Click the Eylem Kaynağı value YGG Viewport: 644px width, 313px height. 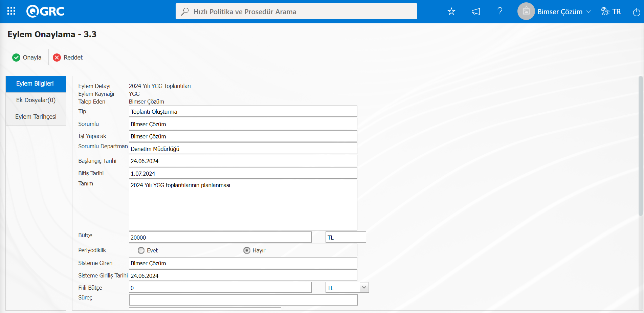(x=134, y=94)
